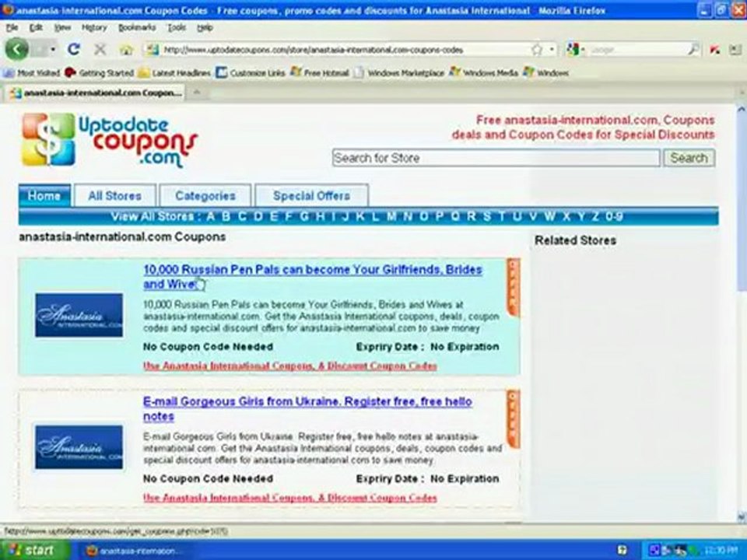Click the system tray clock
Image resolution: width=747 pixels, height=560 pixels.
[721, 551]
